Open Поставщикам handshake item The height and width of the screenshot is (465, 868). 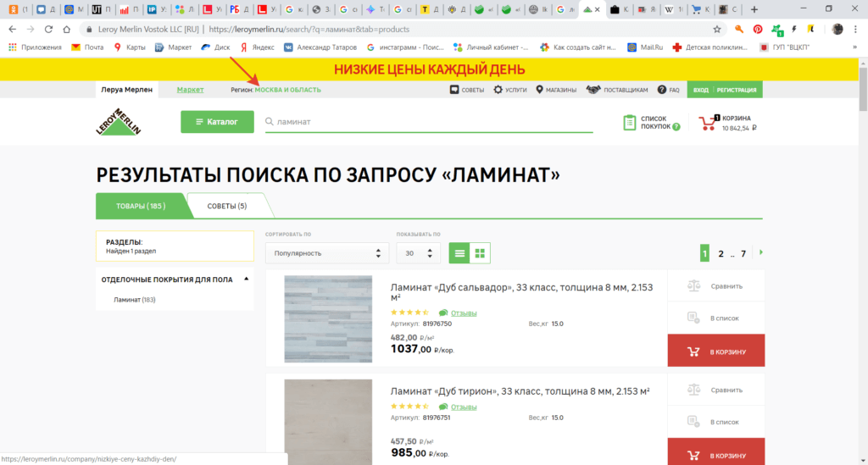tap(617, 90)
